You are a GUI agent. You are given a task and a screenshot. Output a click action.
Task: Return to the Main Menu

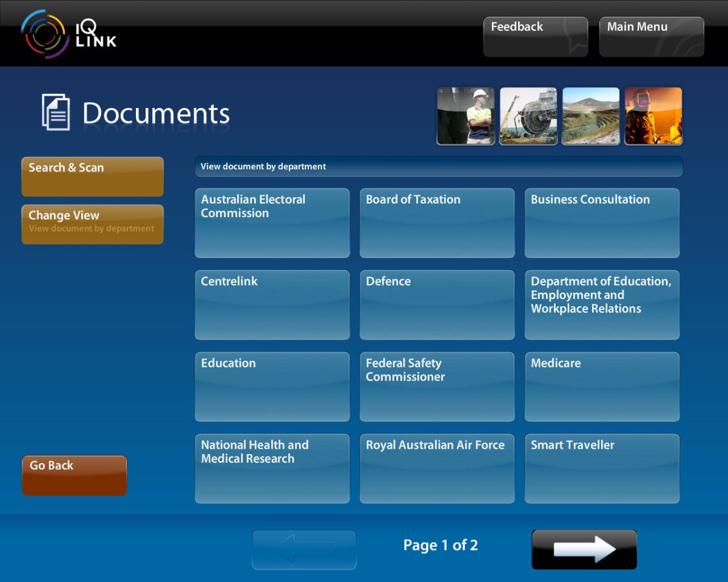click(x=652, y=37)
